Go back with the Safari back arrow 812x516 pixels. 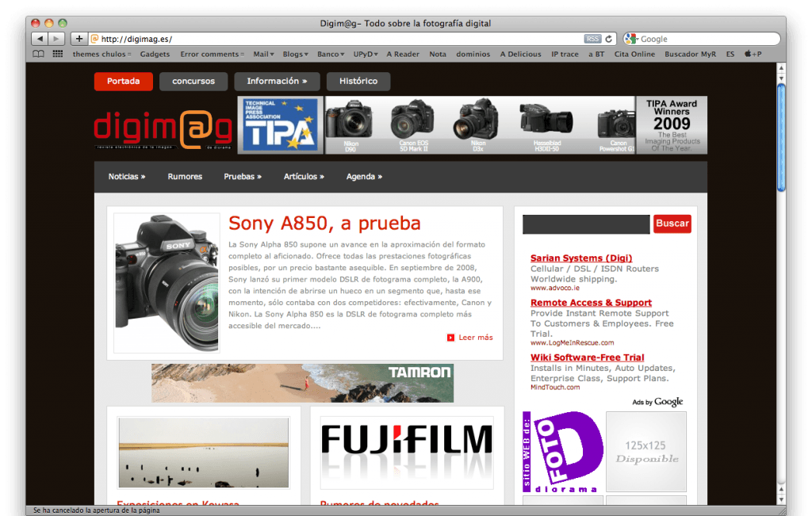tap(40, 39)
